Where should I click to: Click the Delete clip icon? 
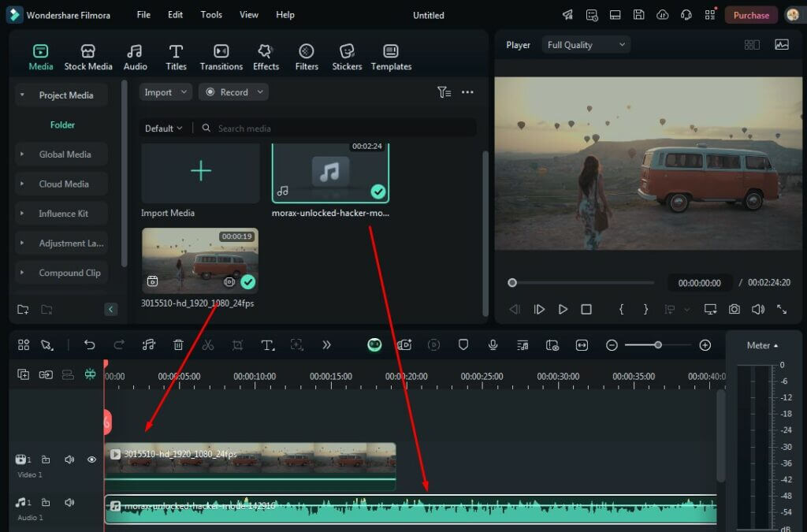click(x=178, y=344)
